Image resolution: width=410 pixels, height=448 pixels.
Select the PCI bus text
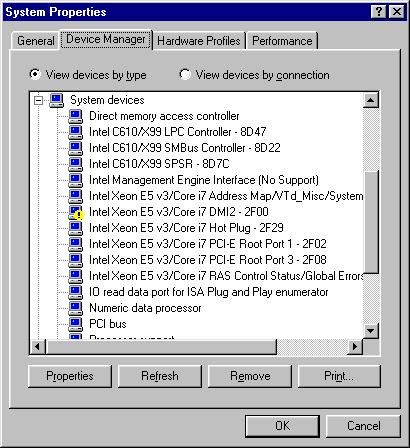pyautogui.click(x=108, y=324)
